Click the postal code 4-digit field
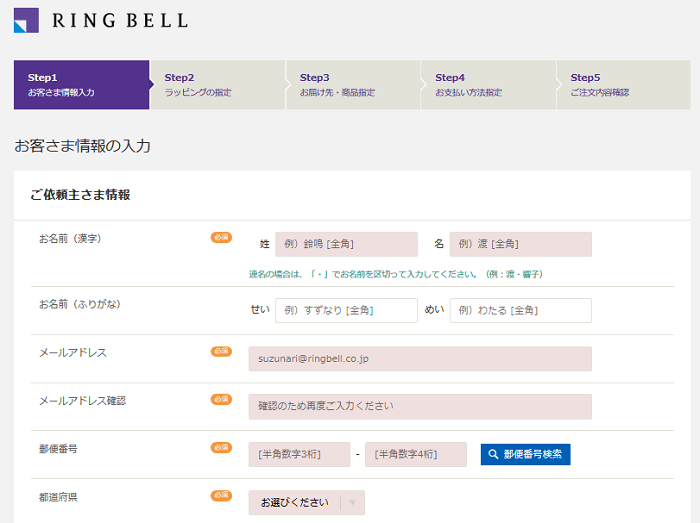This screenshot has height=523, width=700. 416,454
